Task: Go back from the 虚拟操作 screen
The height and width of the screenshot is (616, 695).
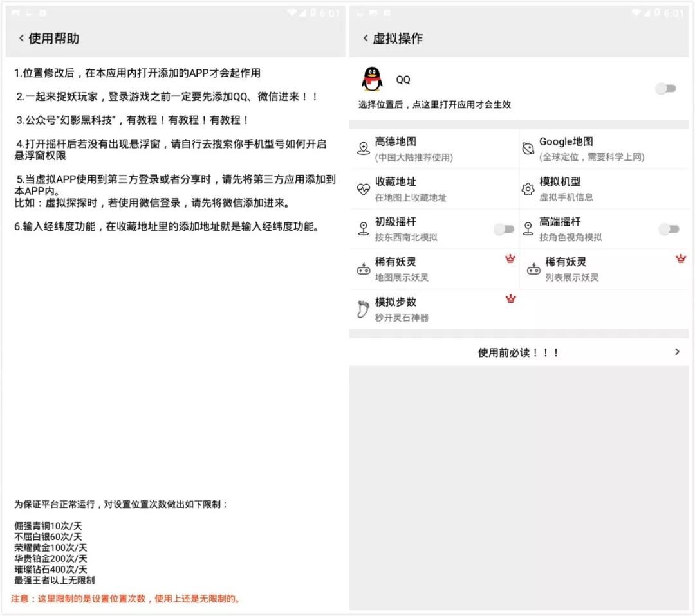Action: tap(366, 39)
